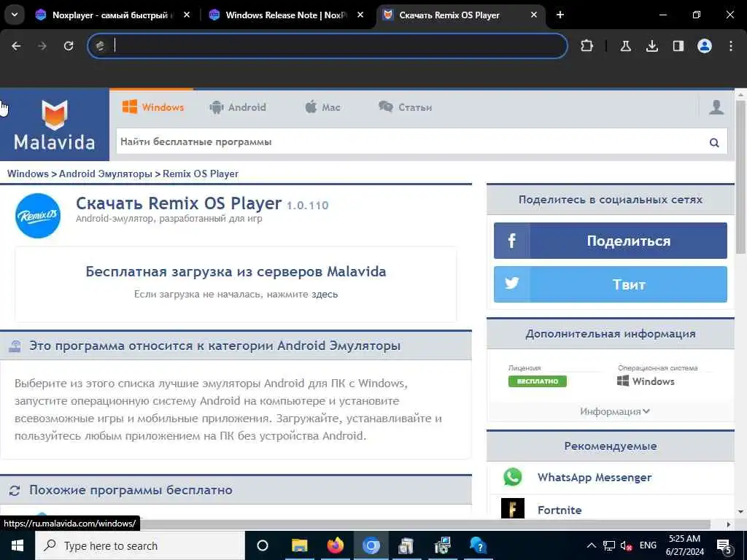Open the Get Help taskbar icon
The height and width of the screenshot is (560, 747).
point(478,545)
